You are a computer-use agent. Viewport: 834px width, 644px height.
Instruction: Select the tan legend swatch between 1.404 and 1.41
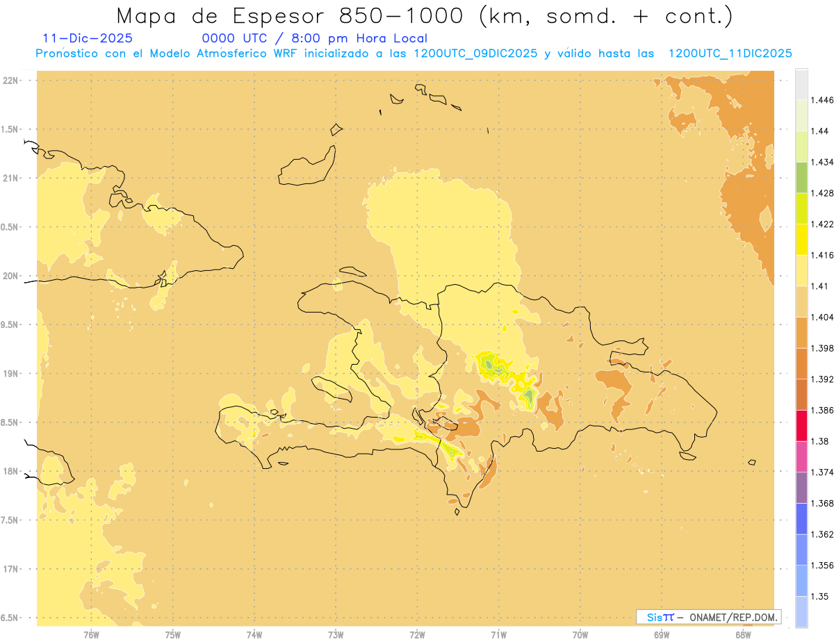[801, 302]
